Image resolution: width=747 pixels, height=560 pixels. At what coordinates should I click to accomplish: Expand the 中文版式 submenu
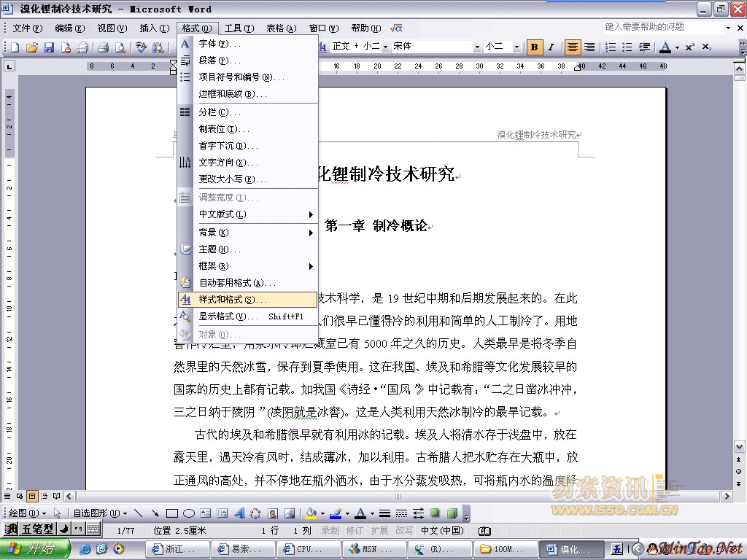point(248,214)
